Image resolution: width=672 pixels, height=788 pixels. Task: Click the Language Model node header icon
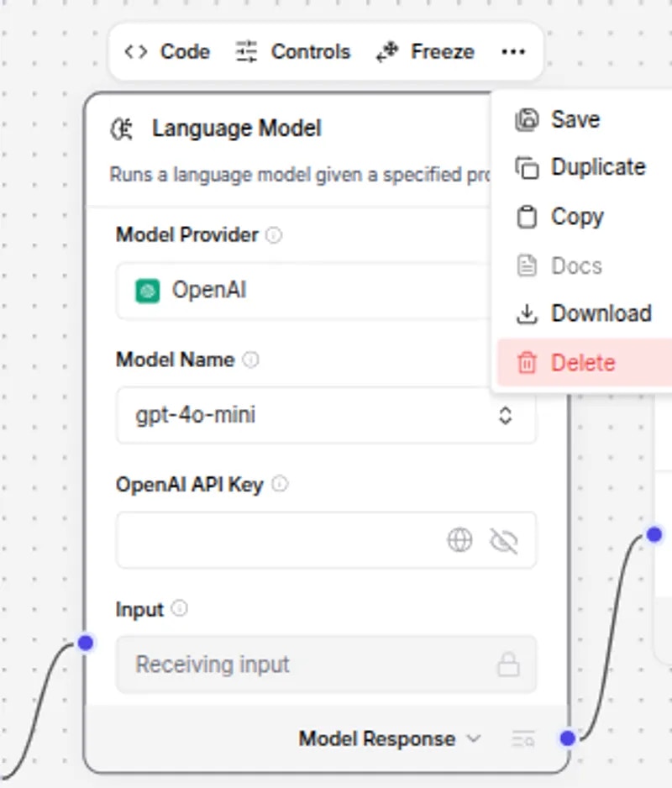click(123, 128)
